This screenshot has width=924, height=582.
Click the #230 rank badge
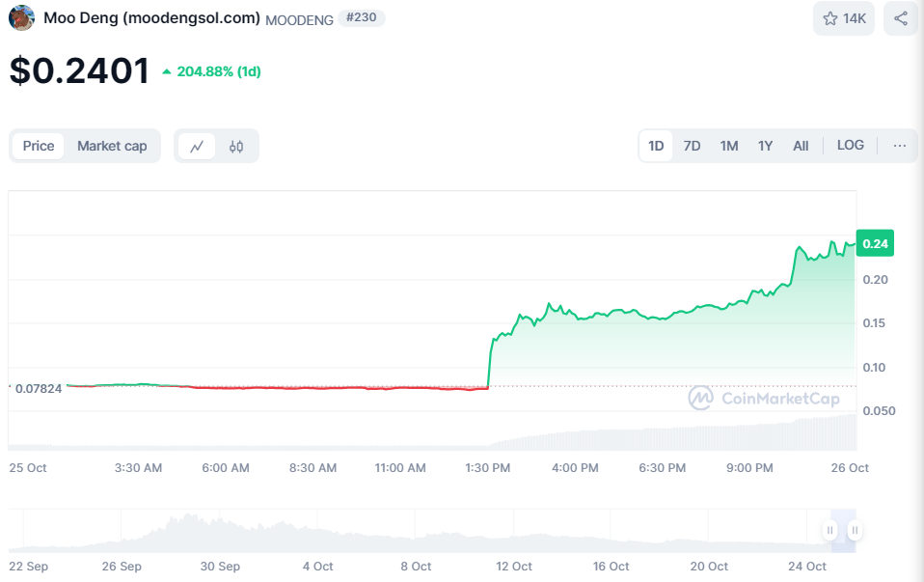(x=362, y=17)
